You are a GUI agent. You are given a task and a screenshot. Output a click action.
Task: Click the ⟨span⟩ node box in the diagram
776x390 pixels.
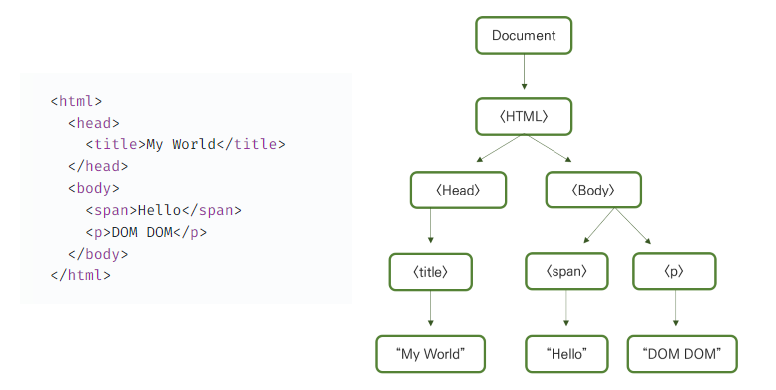tap(567, 271)
